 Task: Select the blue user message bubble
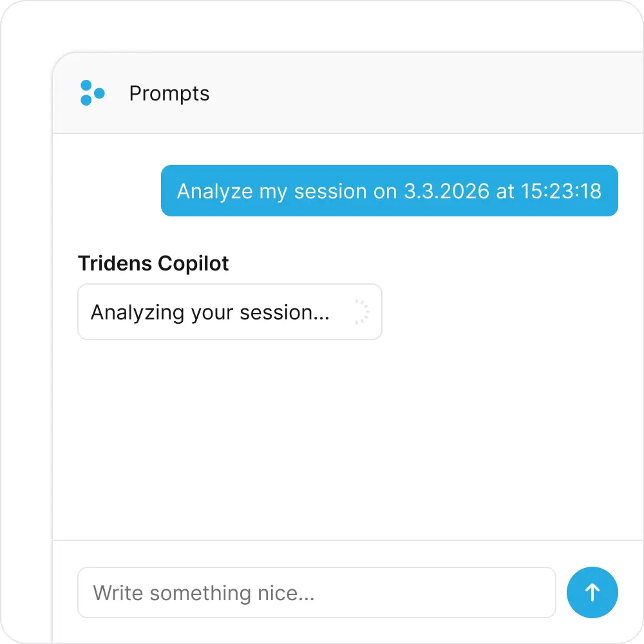(389, 191)
